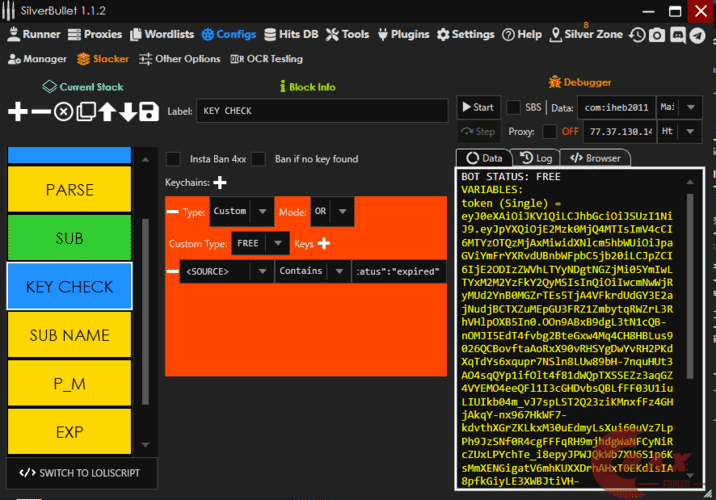Add a new keychain with plus icon

click(220, 183)
